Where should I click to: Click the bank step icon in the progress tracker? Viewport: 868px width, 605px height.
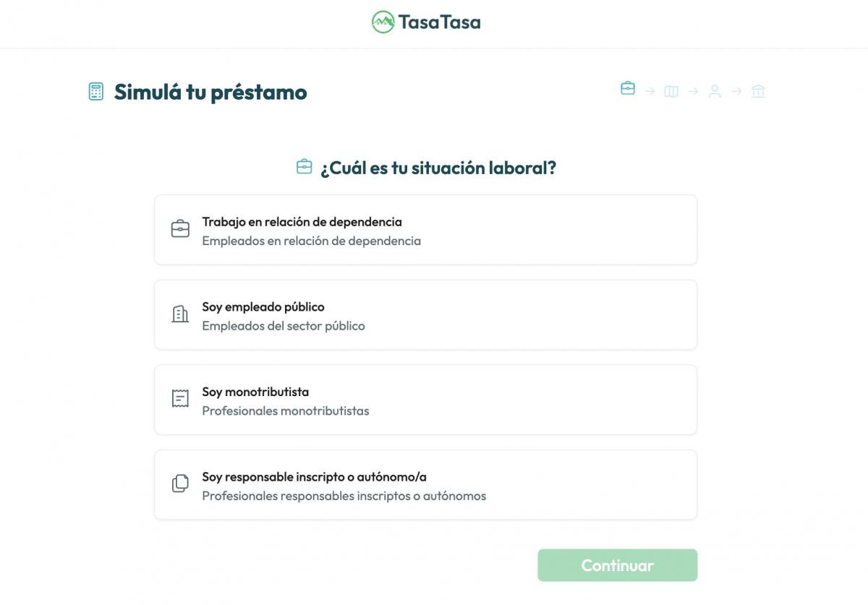pos(758,92)
